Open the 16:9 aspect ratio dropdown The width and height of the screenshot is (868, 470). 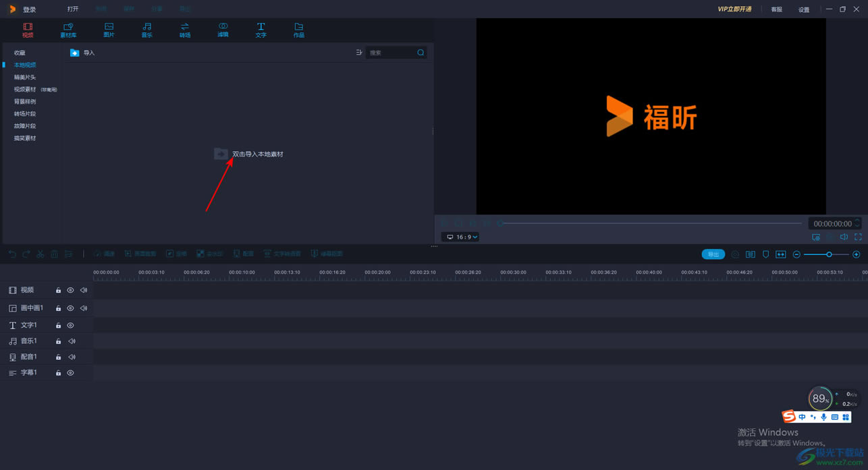coord(462,237)
